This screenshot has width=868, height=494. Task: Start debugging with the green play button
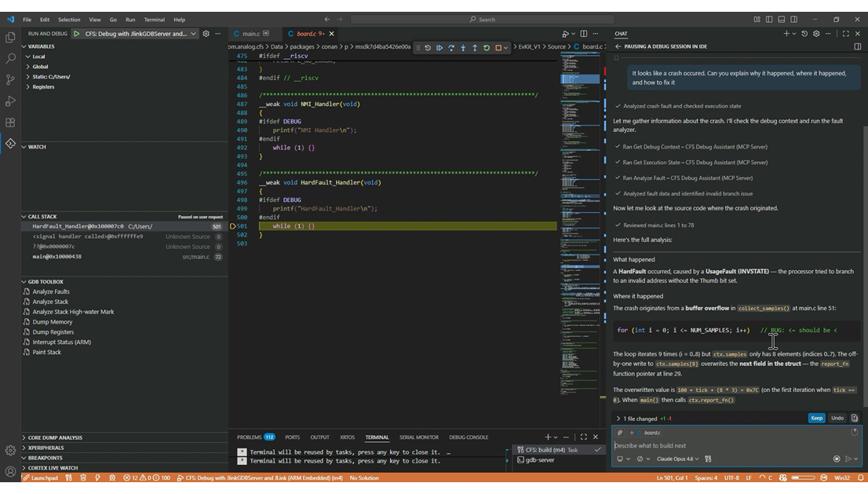click(76, 34)
